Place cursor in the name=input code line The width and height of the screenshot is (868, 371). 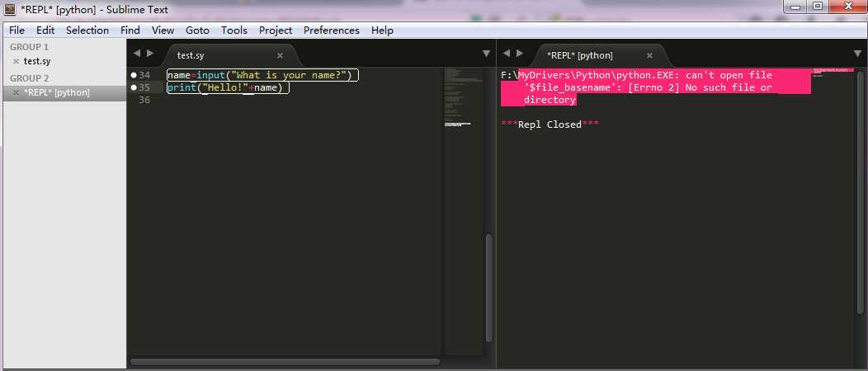coord(263,75)
